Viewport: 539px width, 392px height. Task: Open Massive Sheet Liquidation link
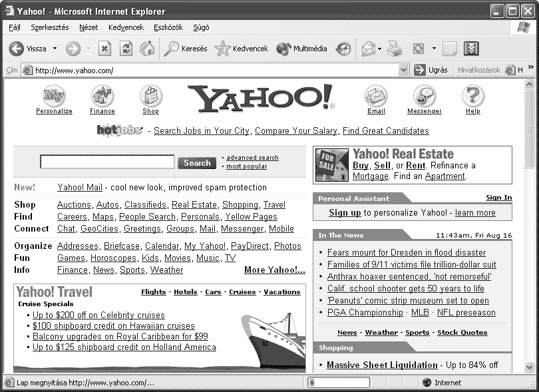[x=382, y=365]
